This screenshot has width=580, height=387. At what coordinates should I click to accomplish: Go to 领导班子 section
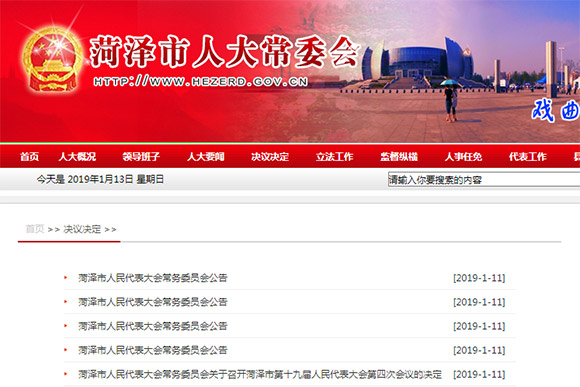tap(141, 157)
